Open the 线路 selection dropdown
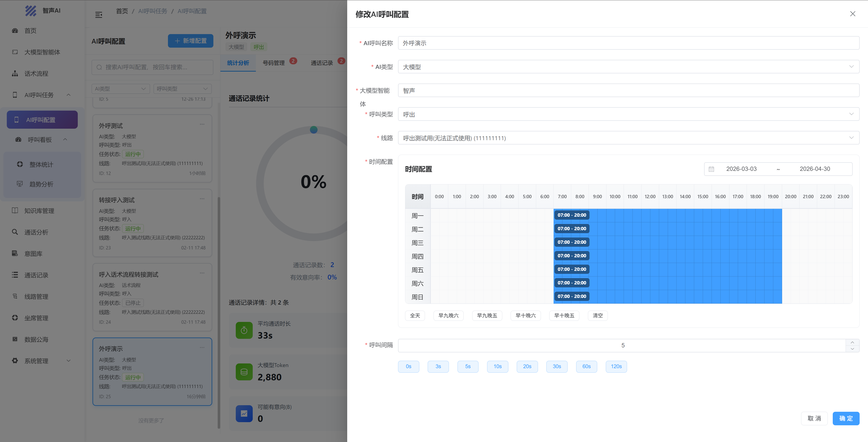 [628, 138]
